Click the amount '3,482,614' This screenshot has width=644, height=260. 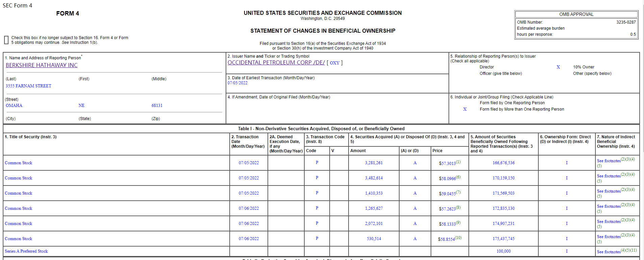374,178
